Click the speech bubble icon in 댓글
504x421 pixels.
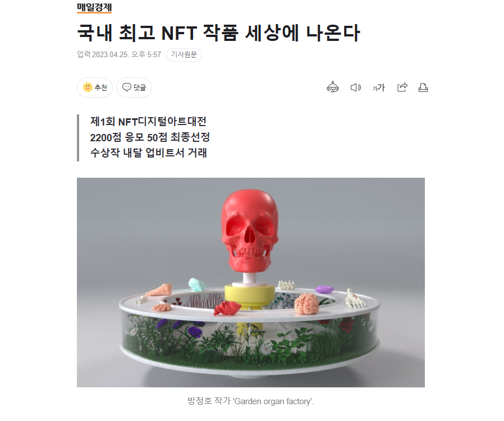[x=127, y=87]
